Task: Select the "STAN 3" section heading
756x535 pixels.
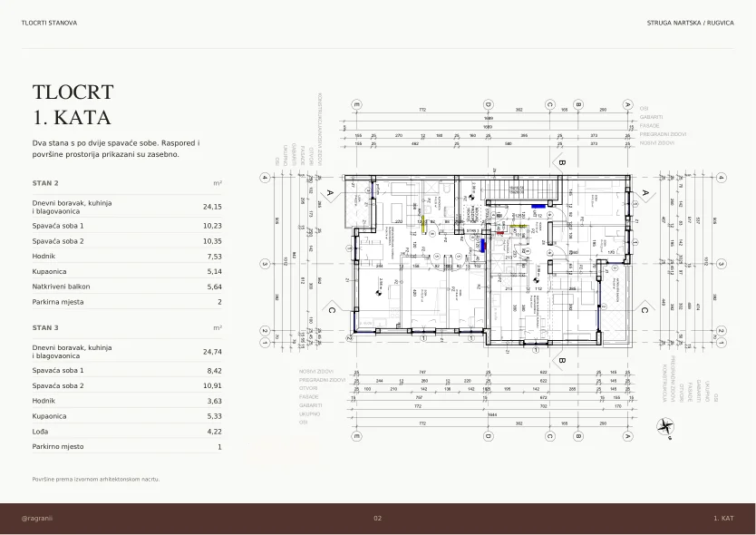Action: (x=45, y=327)
